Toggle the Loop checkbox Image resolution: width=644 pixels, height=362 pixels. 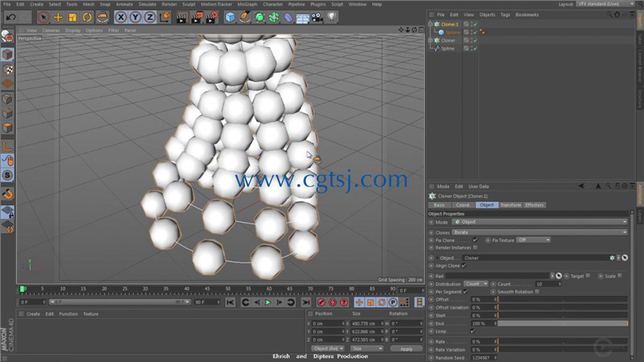[x=473, y=331]
